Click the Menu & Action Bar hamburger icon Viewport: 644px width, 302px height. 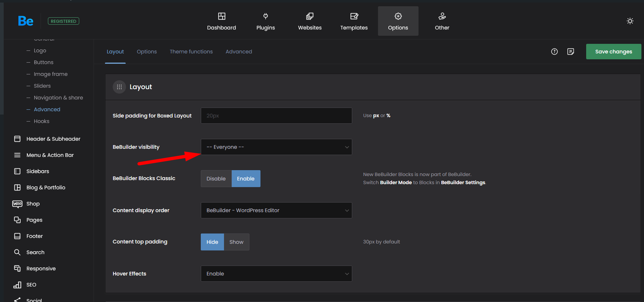[x=17, y=155]
